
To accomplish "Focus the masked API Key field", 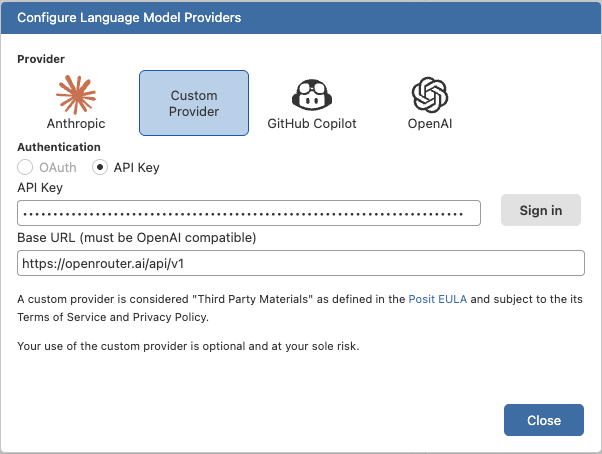I will coord(249,213).
